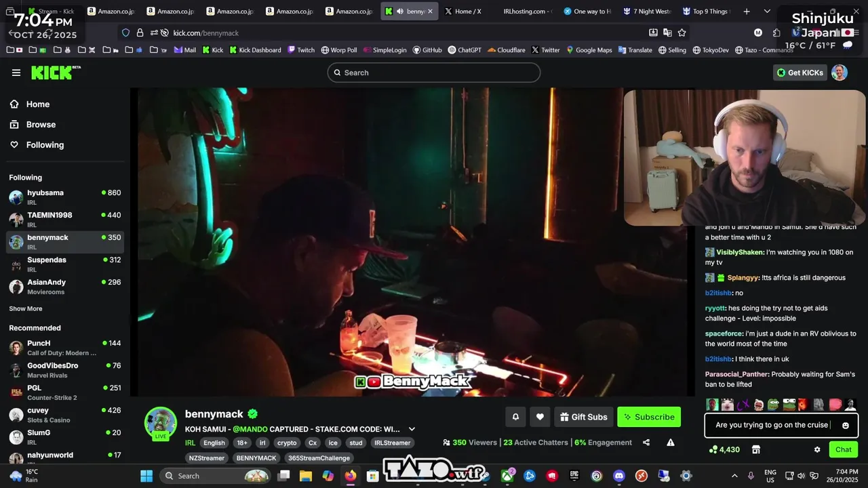Open a new browser tab
This screenshot has height=488, width=868.
coord(747,12)
